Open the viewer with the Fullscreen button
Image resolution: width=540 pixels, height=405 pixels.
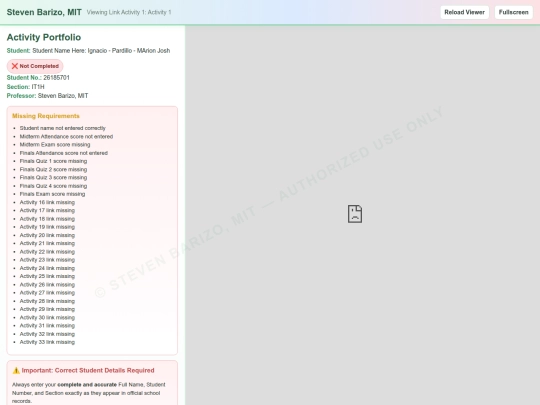coord(513,12)
